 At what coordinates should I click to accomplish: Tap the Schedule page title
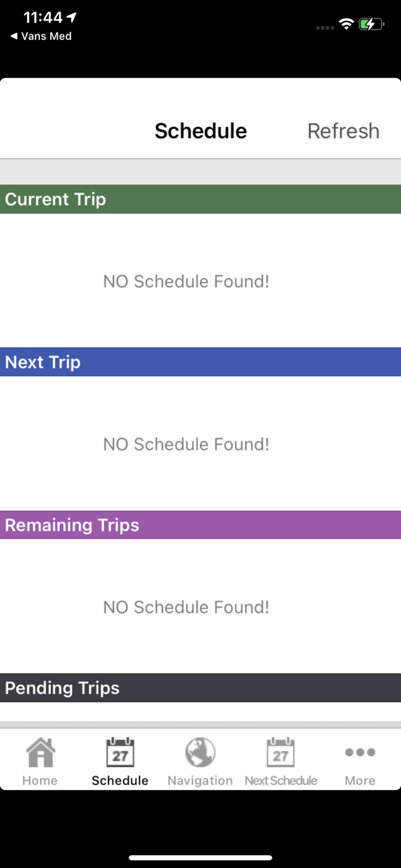200,131
